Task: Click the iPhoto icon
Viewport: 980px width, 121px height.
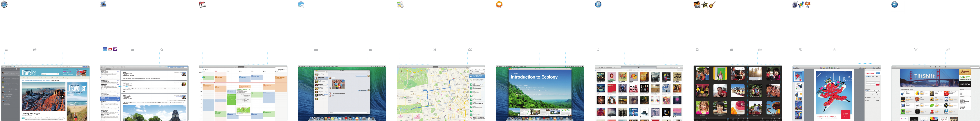Action: (x=697, y=5)
